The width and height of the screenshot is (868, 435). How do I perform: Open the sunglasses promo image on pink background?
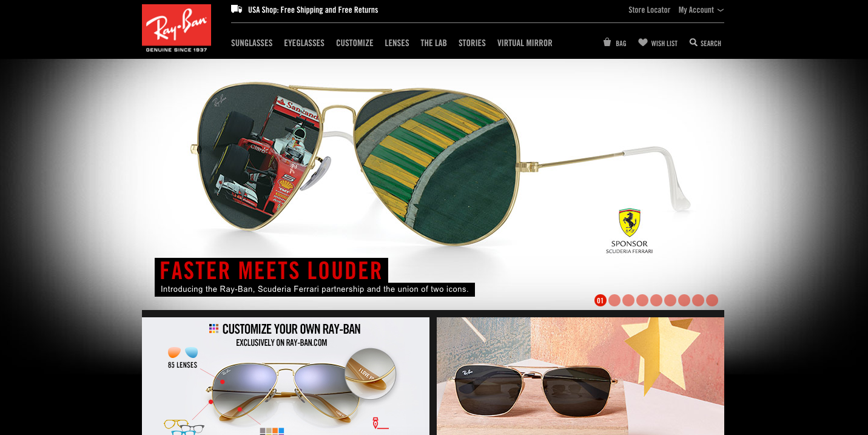(580, 376)
